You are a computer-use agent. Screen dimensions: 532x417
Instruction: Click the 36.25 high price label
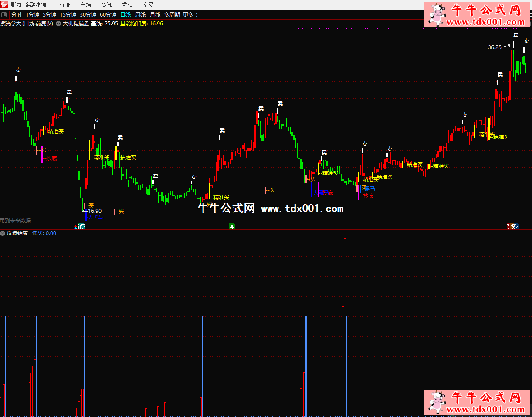click(x=495, y=47)
